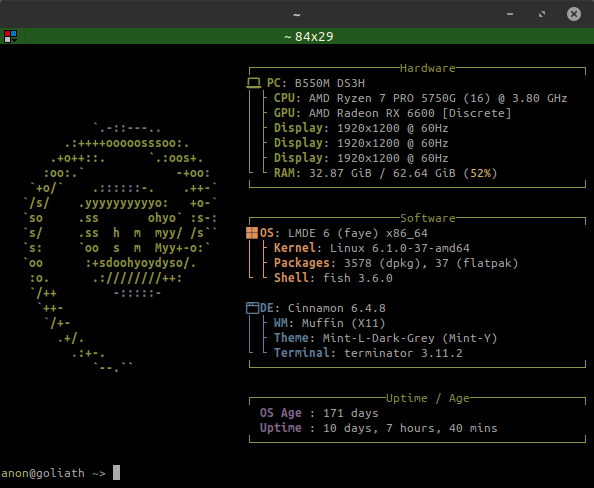
Task: Click the 'WM: Muffin (X11)' line
Action: pos(330,323)
